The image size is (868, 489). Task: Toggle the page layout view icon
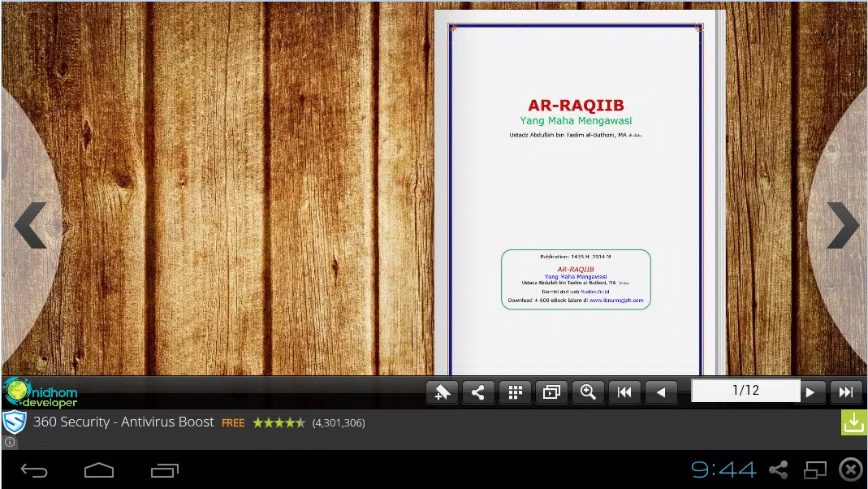pos(551,392)
